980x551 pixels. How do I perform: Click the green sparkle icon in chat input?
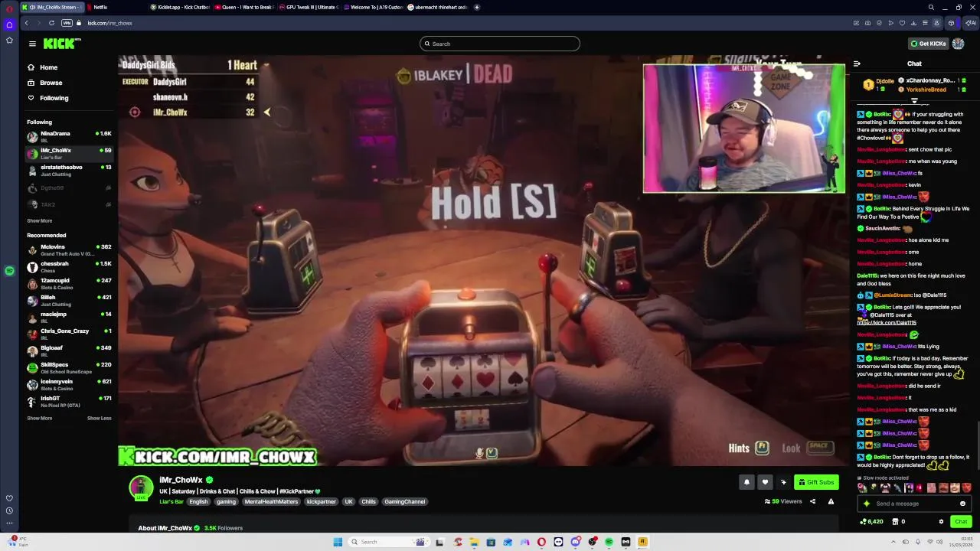pos(867,504)
